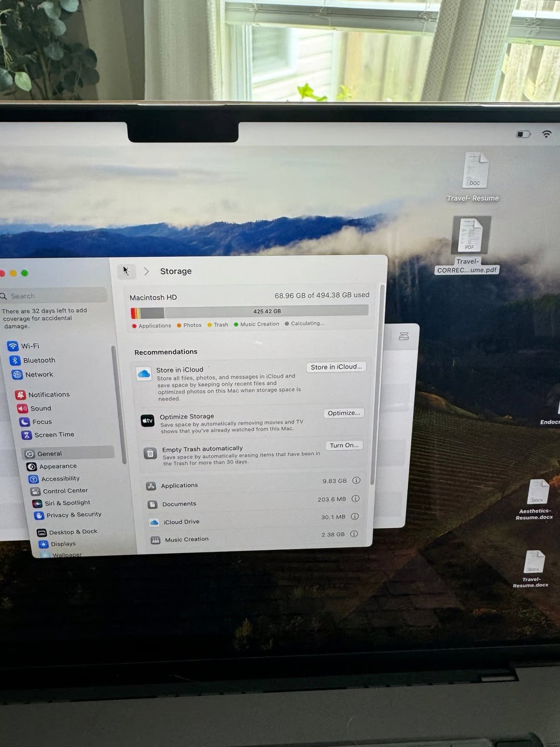
Task: Click the battery icon in menu bar
Action: [x=523, y=134]
